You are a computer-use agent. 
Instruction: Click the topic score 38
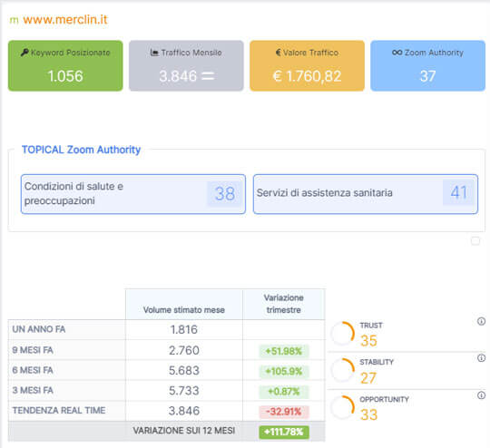[225, 194]
